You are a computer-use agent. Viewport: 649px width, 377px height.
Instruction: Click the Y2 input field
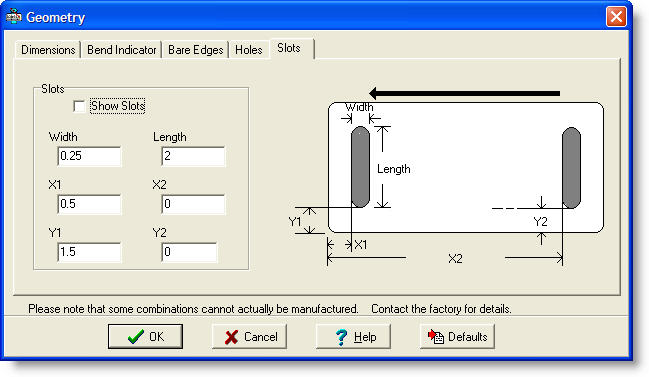pos(189,252)
